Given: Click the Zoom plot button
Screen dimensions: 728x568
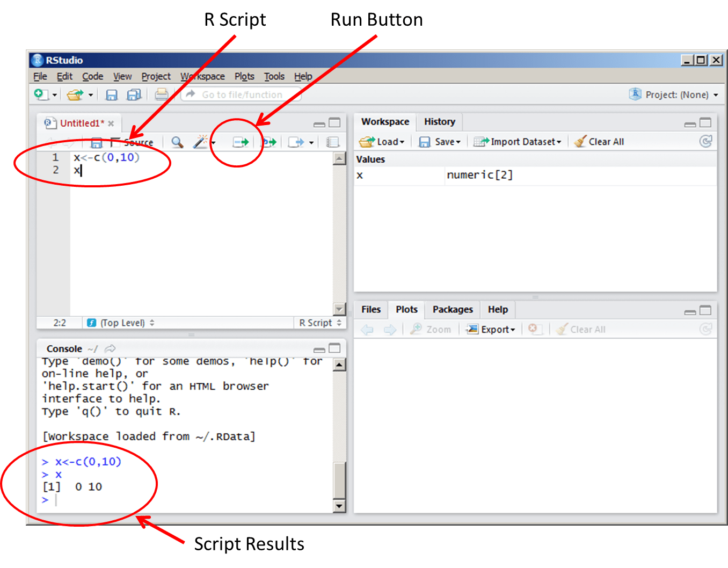Looking at the screenshot, I should click(431, 330).
